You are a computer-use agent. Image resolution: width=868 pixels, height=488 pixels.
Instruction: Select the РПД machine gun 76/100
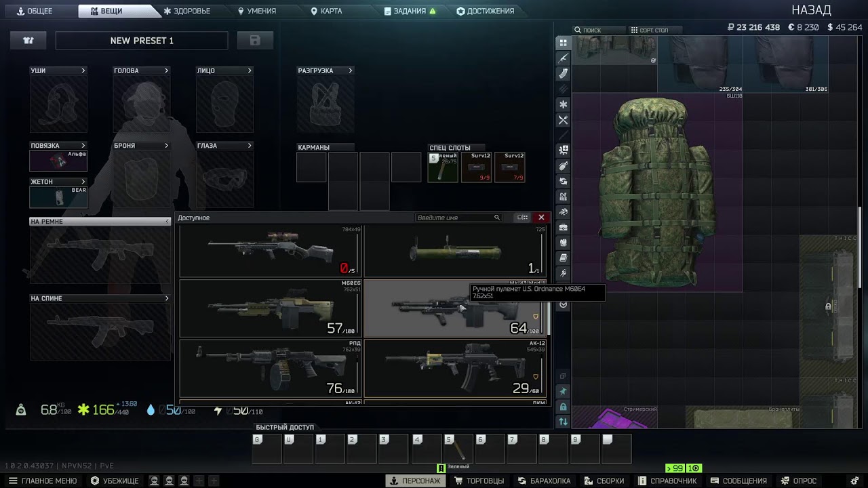271,368
